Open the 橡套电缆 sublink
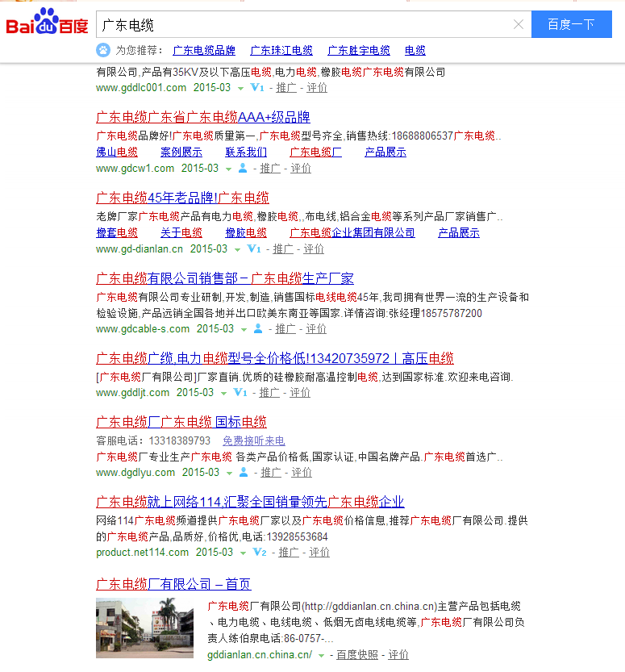The height and width of the screenshot is (672, 625). pos(117,232)
